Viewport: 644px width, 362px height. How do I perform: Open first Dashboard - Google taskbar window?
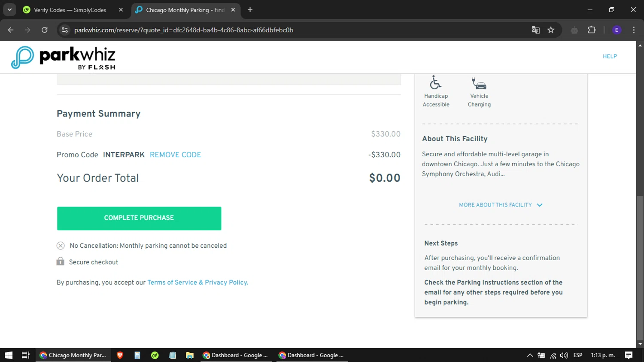[236, 355]
